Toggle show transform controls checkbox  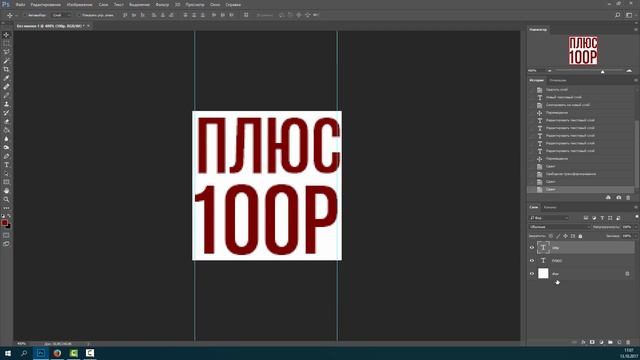coord(79,15)
